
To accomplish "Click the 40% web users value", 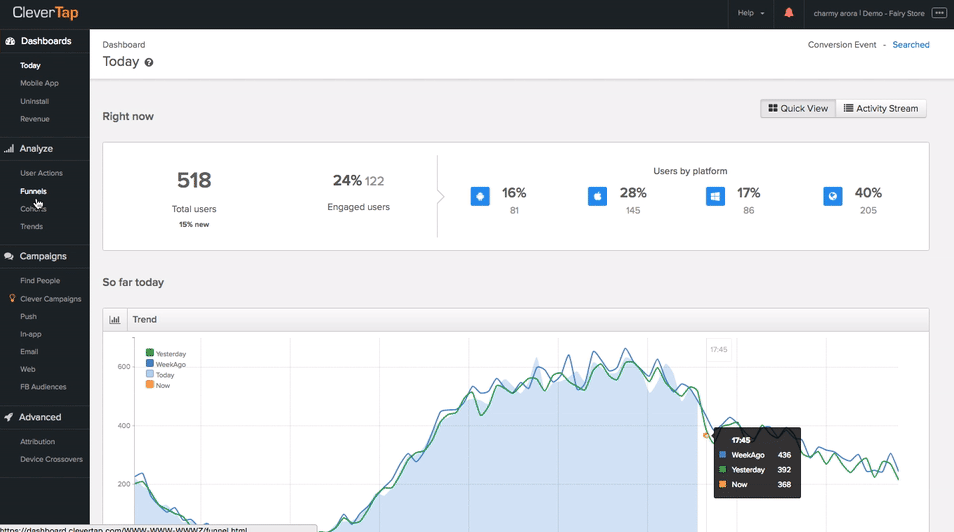I will (x=868, y=193).
